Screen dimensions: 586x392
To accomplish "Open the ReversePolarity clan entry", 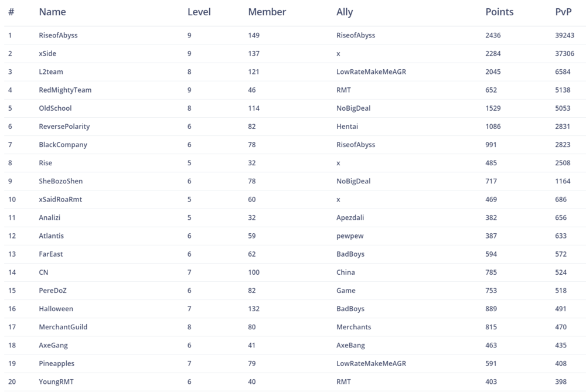I will coord(64,126).
